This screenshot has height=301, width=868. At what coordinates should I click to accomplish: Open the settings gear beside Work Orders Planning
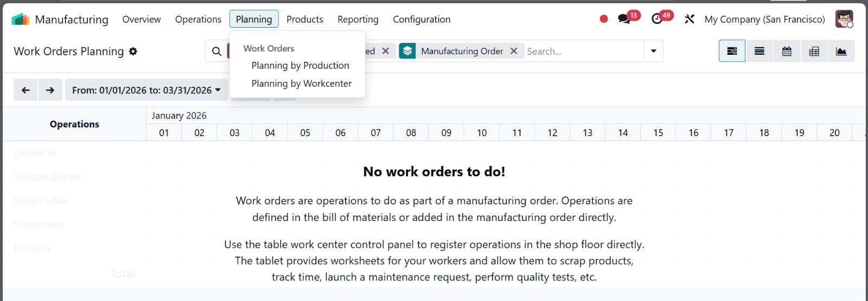[133, 52]
